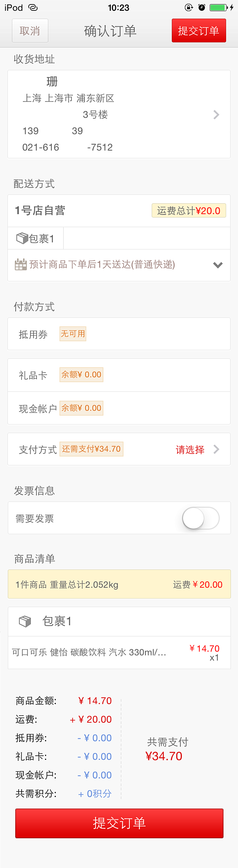
Task: Open the 礼品卡 gift card row
Action: 119,375
